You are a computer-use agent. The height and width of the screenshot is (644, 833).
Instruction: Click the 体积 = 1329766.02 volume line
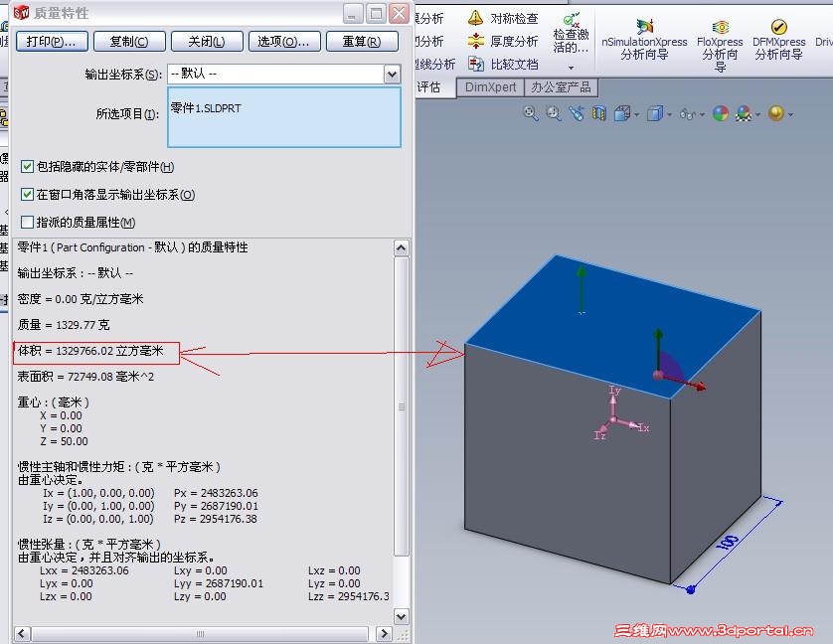point(90,351)
